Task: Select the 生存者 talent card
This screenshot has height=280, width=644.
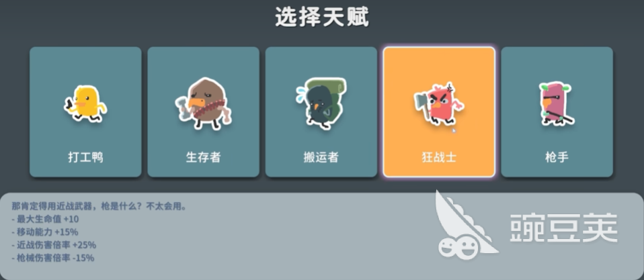Action: (203, 112)
